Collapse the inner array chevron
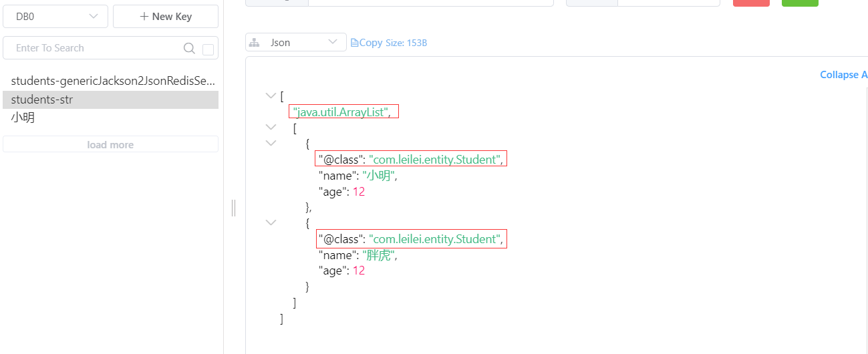The height and width of the screenshot is (354, 868). click(271, 127)
